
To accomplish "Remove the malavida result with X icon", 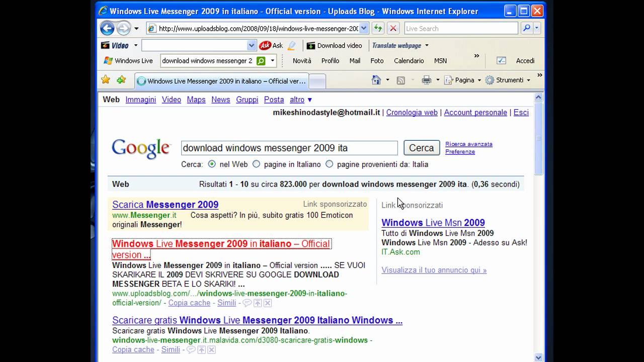I will pyautogui.click(x=211, y=349).
